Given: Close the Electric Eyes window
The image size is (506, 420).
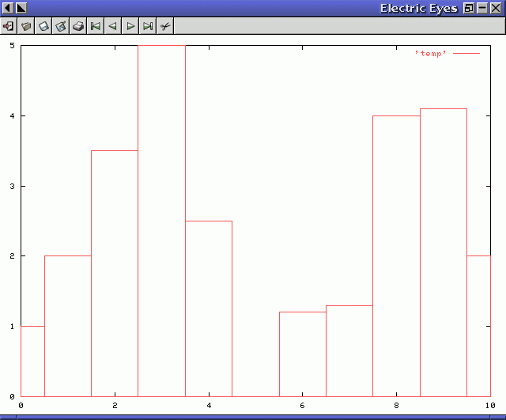Looking at the screenshot, I should point(497,8).
